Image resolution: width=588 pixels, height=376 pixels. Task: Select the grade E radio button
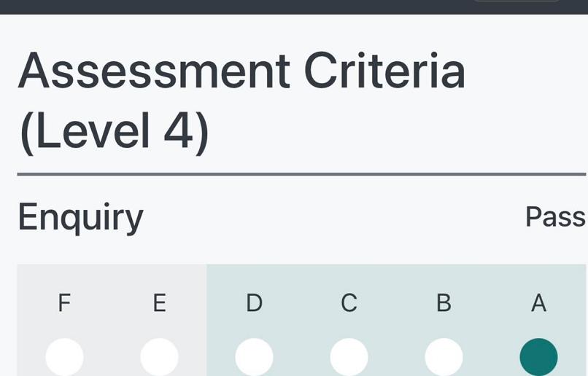[159, 357]
